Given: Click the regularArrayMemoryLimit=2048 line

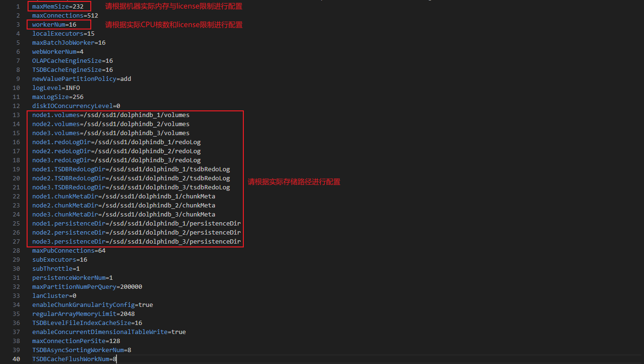Looking at the screenshot, I should coord(84,314).
